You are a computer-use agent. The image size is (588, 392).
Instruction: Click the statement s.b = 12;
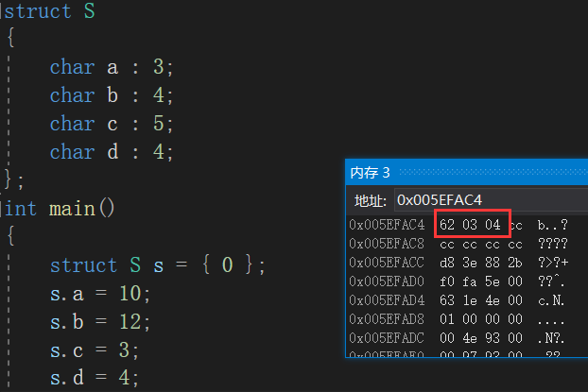pos(100,321)
